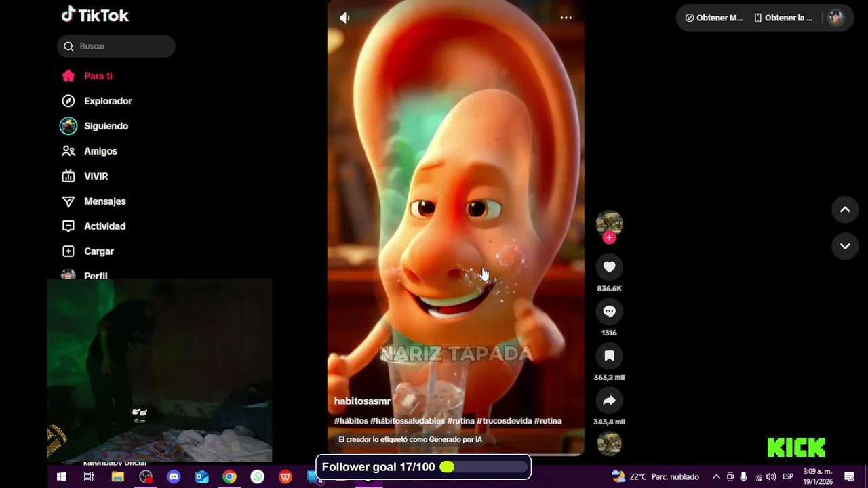Open the habitosasmr username link
Screen dimensions: 868x488
pos(362,401)
